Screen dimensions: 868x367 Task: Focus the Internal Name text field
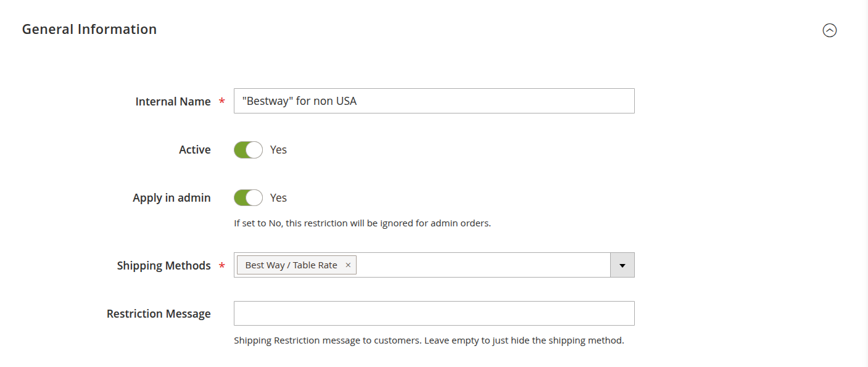[434, 101]
